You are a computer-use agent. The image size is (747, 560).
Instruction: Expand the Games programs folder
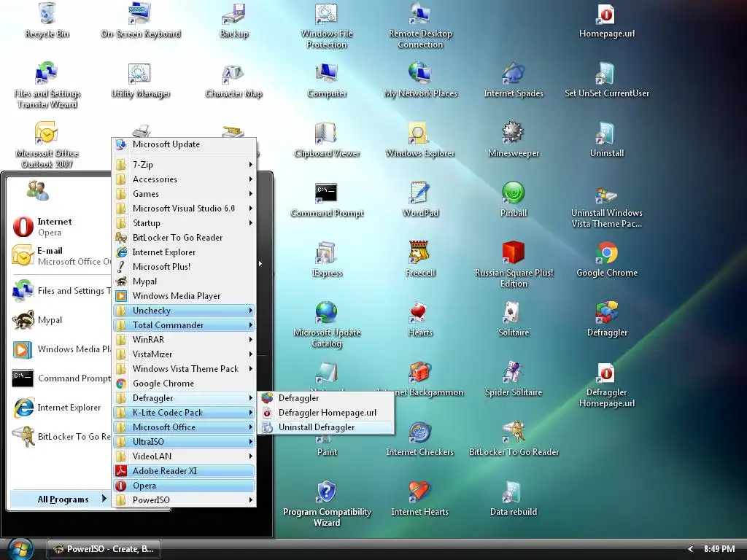point(185,194)
